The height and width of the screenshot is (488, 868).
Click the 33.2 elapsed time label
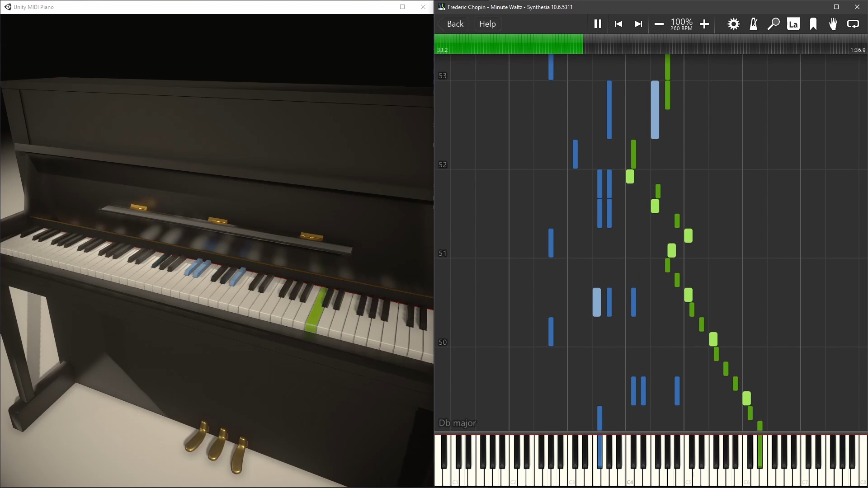click(442, 50)
